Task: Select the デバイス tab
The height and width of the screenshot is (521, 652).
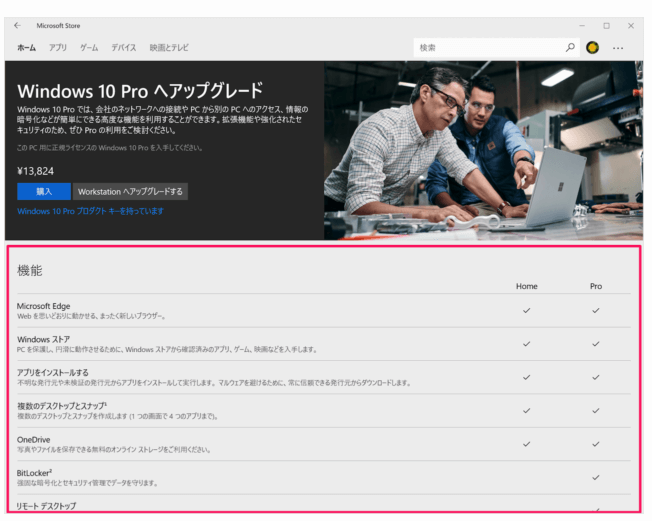Action: pyautogui.click(x=124, y=47)
